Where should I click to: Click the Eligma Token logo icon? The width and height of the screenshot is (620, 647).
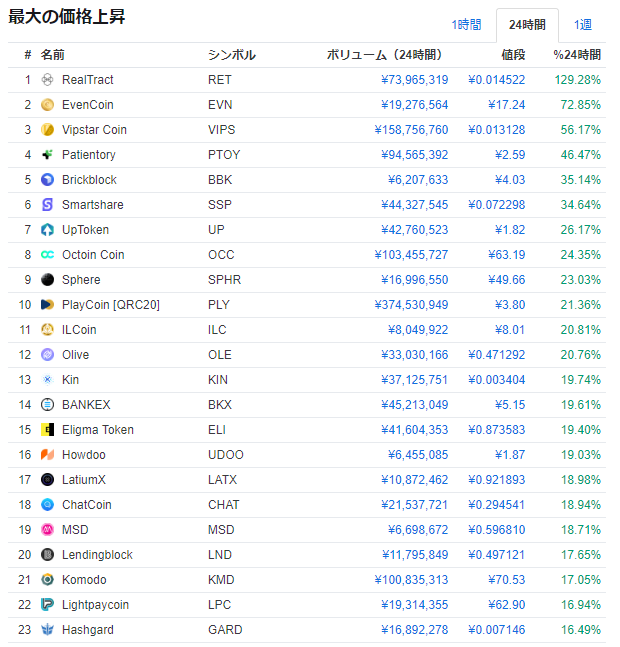coord(47,430)
